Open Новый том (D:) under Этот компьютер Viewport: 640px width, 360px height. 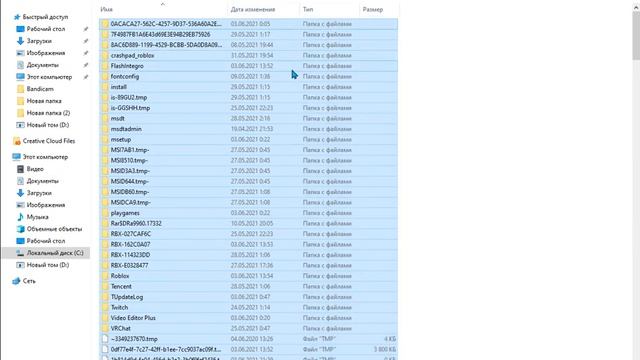click(x=48, y=265)
